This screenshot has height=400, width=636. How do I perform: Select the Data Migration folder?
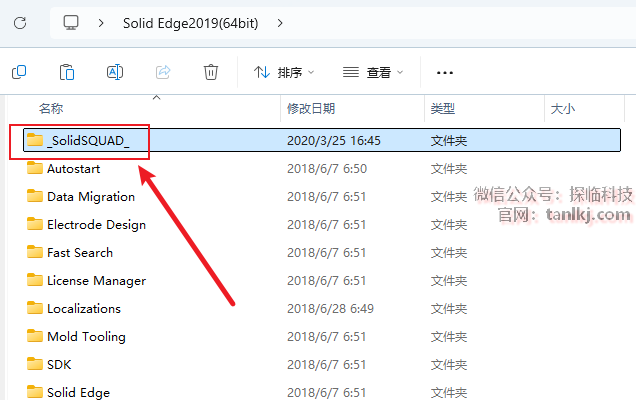91,196
